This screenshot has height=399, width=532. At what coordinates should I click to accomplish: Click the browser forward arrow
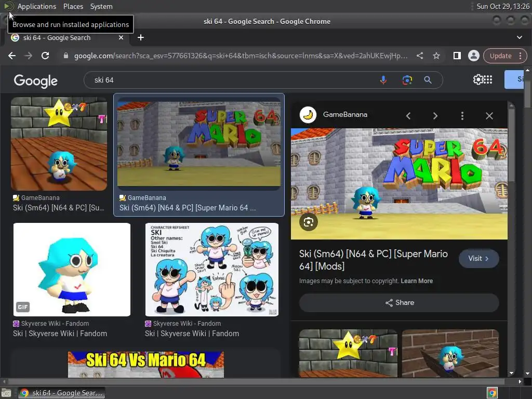[29, 56]
